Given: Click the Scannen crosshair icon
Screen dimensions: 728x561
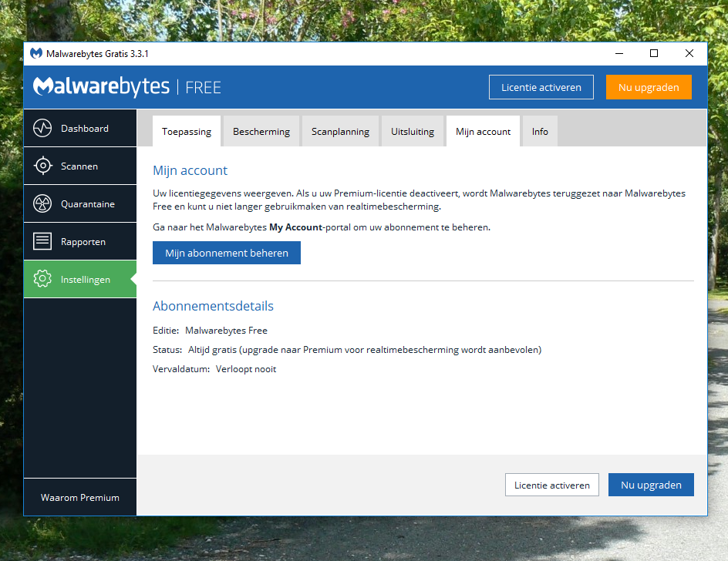Looking at the screenshot, I should 42,166.
